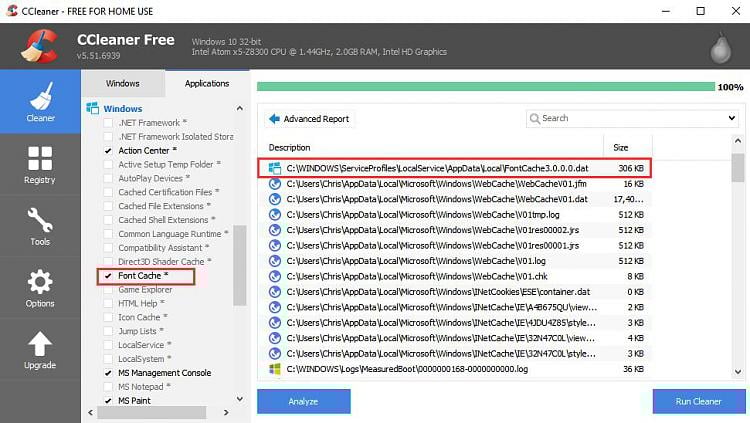Click the options list vertical scrollbar thumb
Viewport: 750px width, 423px height.
(x=240, y=265)
